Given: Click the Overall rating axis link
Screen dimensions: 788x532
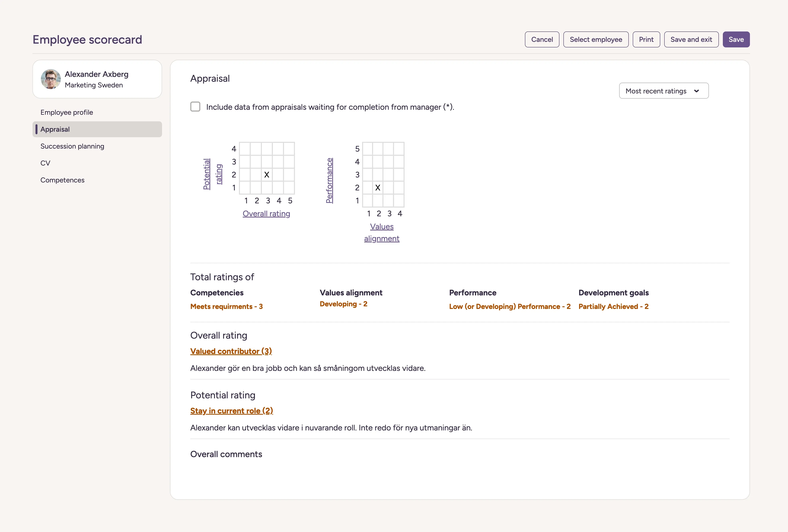Looking at the screenshot, I should [266, 214].
